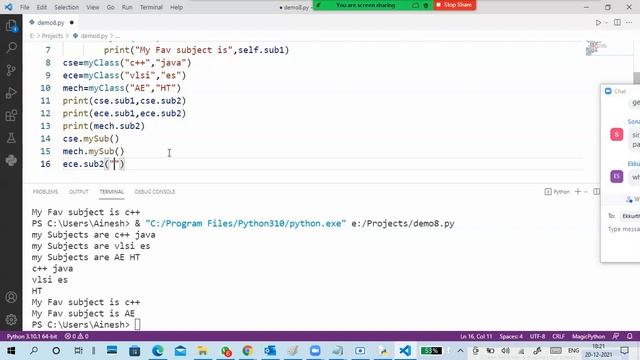Viewport: 640px width, 360px height.
Task: Expand run options dropdown arrow
Action: [606, 22]
